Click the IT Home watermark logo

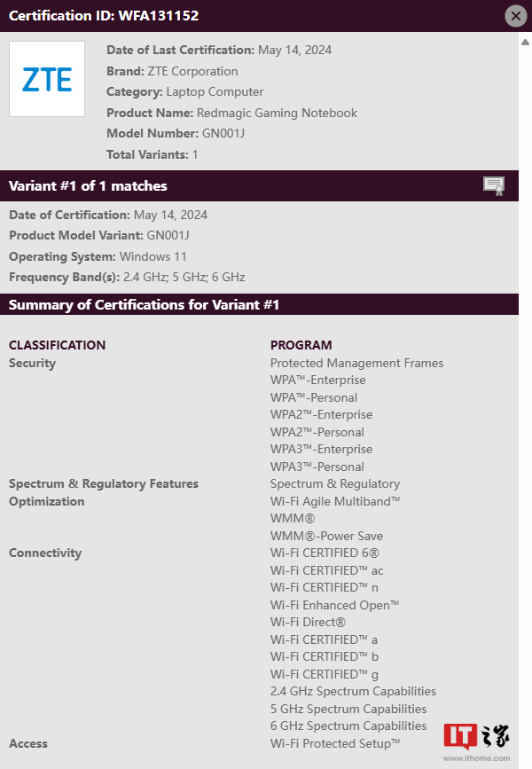pyautogui.click(x=477, y=737)
